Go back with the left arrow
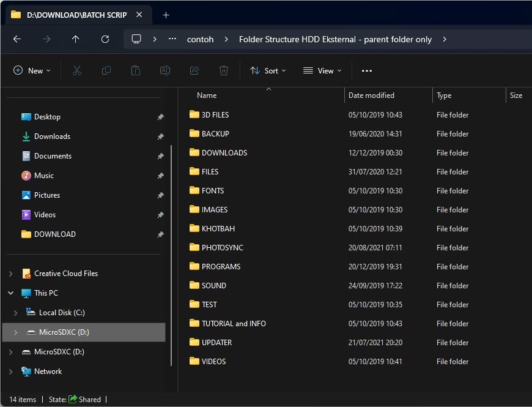 (x=17, y=39)
